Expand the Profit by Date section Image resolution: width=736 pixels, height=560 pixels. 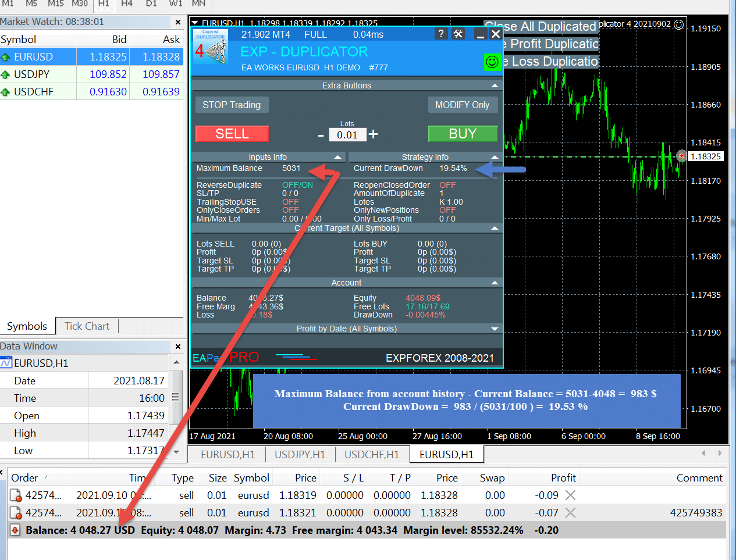pos(495,329)
